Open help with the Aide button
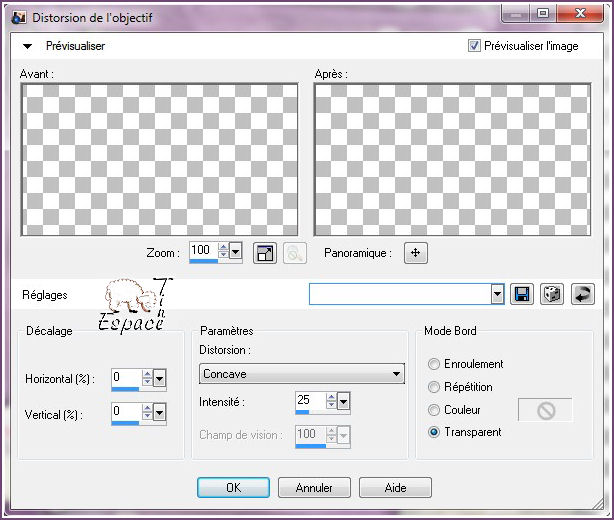Image resolution: width=614 pixels, height=520 pixels. 395,488
